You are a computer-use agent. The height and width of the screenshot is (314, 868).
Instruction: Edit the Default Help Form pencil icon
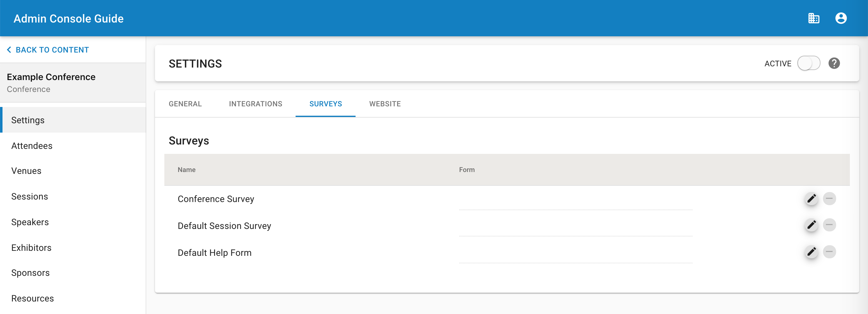click(811, 251)
